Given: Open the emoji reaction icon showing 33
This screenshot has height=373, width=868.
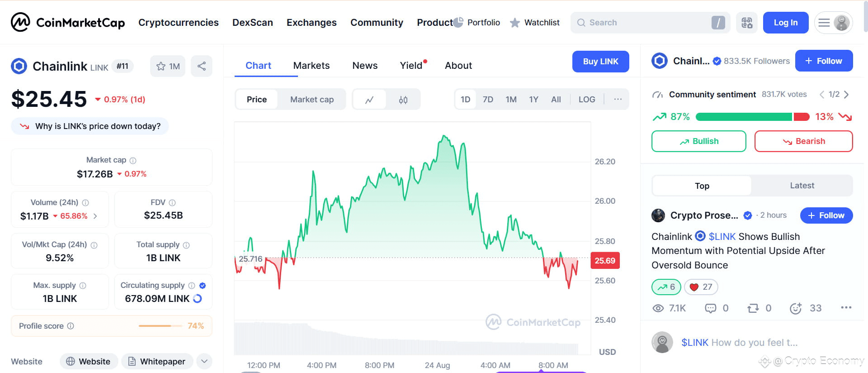Looking at the screenshot, I should click(x=796, y=308).
